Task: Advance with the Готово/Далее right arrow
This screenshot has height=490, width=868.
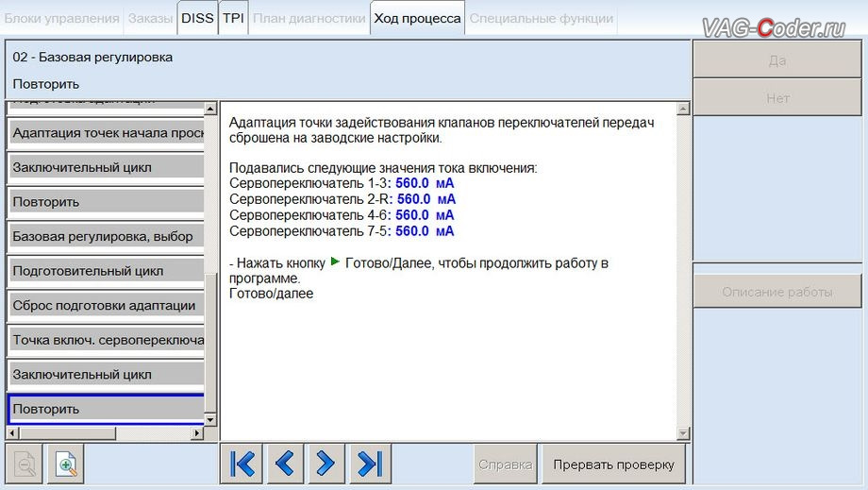Action: pos(325,464)
